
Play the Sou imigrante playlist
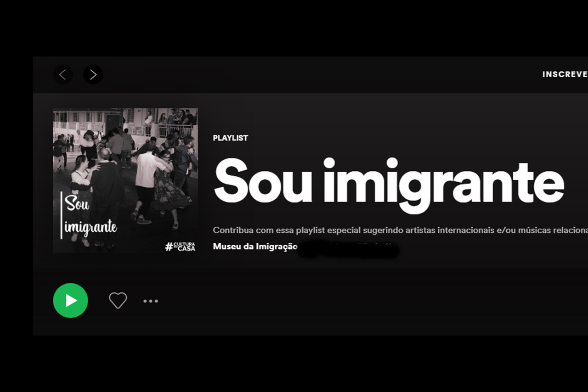point(70,301)
